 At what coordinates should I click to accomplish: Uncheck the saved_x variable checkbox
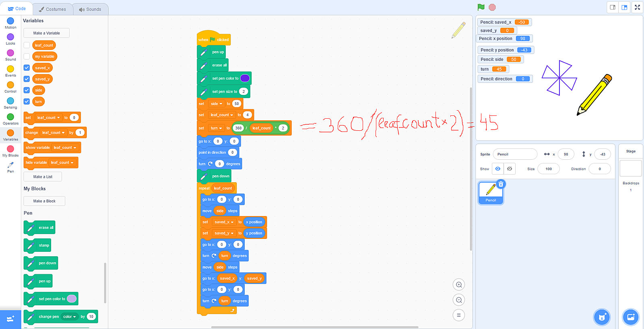point(27,68)
